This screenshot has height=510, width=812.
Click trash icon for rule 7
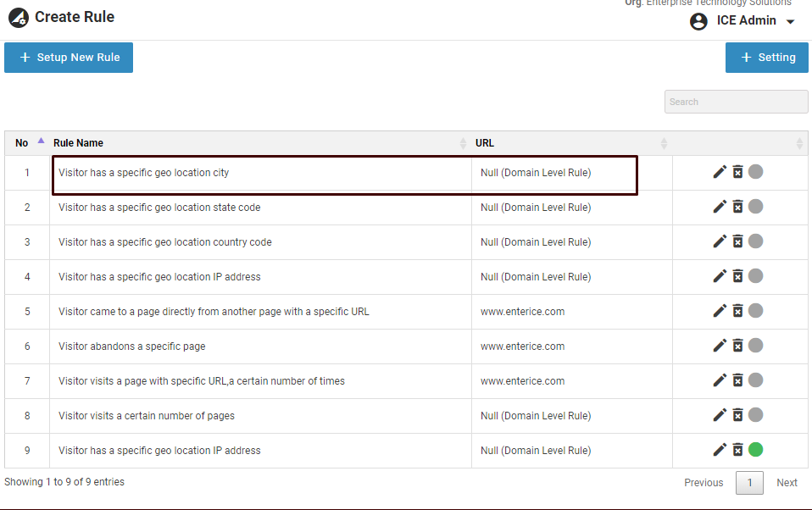click(737, 380)
